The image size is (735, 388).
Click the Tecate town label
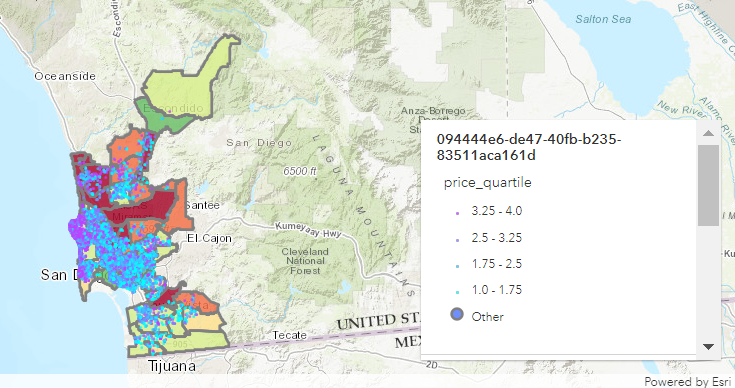click(x=290, y=335)
